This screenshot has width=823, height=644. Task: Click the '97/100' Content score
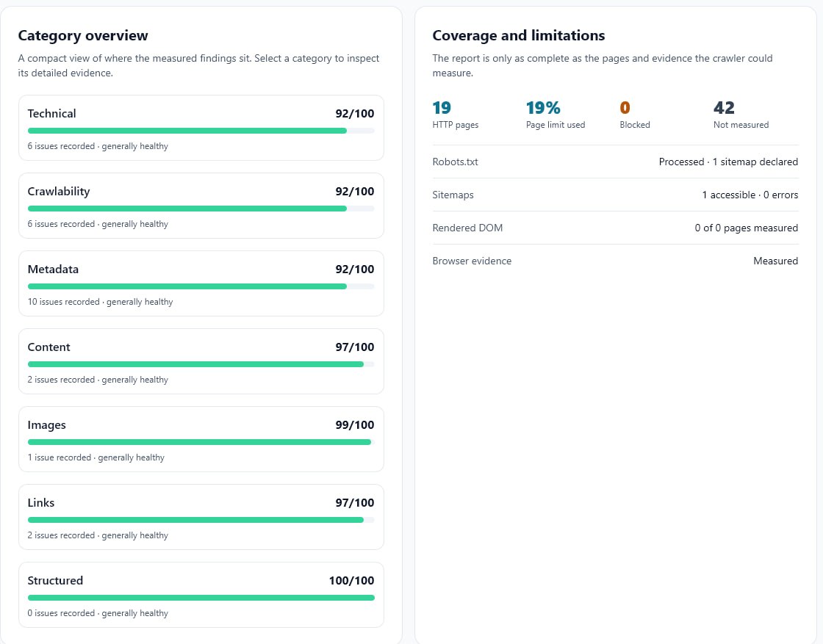coord(355,347)
